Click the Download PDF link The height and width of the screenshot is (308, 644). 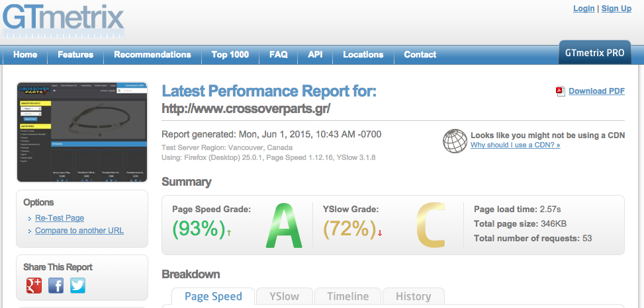(597, 91)
